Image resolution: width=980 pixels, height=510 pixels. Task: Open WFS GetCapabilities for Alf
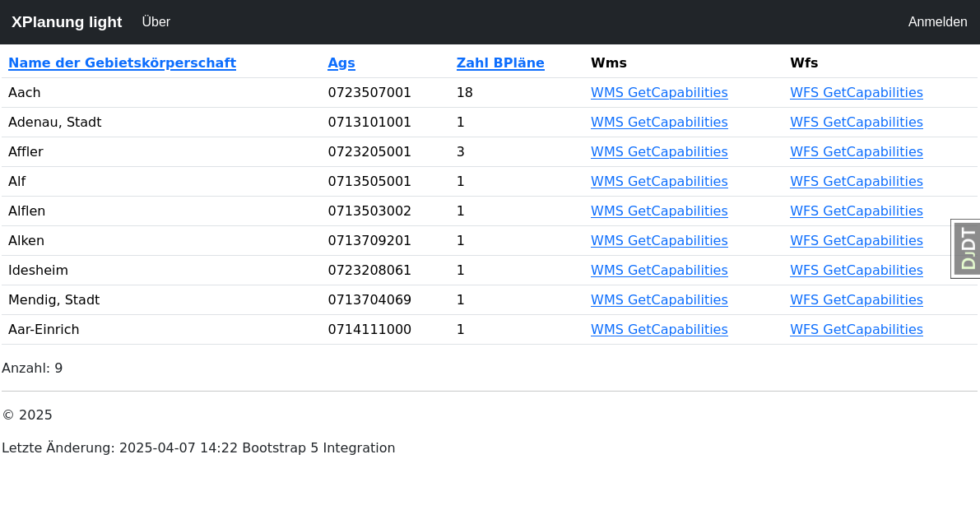[x=857, y=181]
